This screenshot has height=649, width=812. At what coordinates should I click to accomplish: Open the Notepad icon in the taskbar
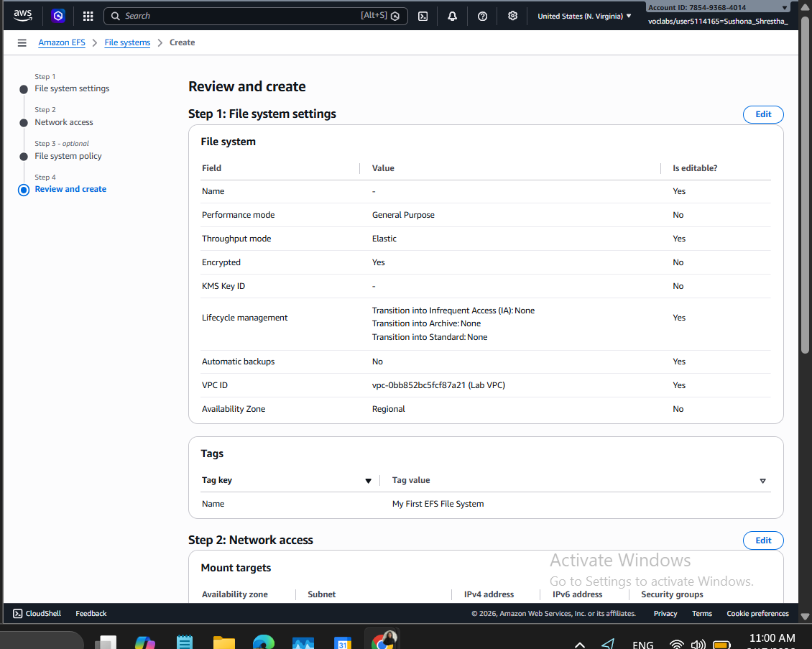(x=185, y=643)
